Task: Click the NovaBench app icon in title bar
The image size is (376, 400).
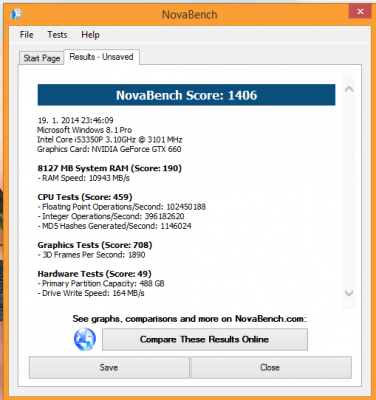Action: pos(16,14)
